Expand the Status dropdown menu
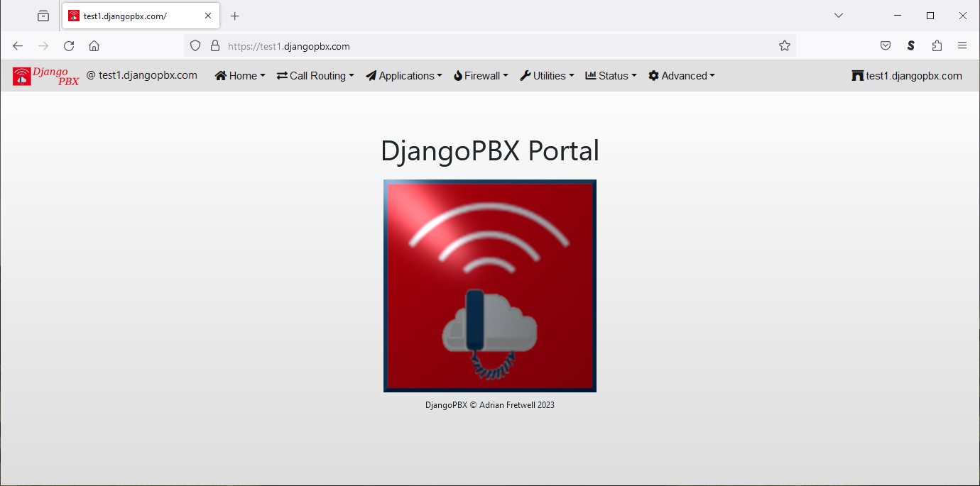 tap(611, 76)
